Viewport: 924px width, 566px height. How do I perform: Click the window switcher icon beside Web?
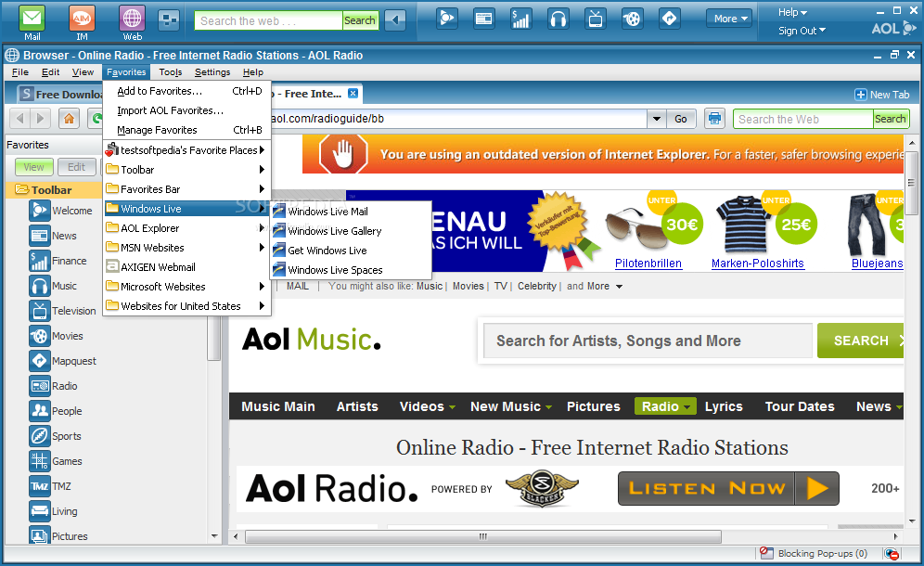(169, 20)
